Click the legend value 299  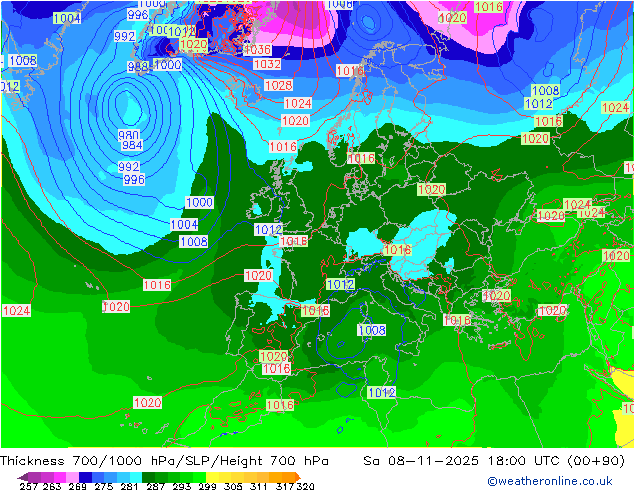[207, 486]
